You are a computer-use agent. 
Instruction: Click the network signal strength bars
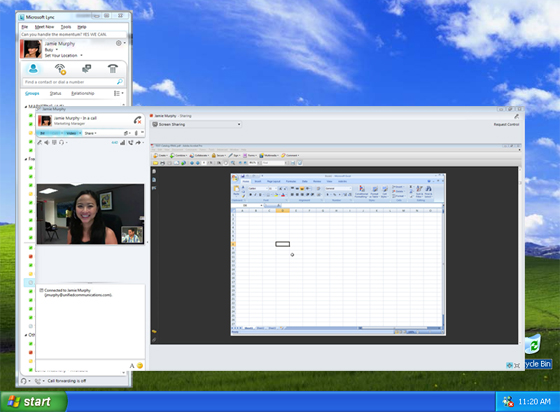coord(122,142)
